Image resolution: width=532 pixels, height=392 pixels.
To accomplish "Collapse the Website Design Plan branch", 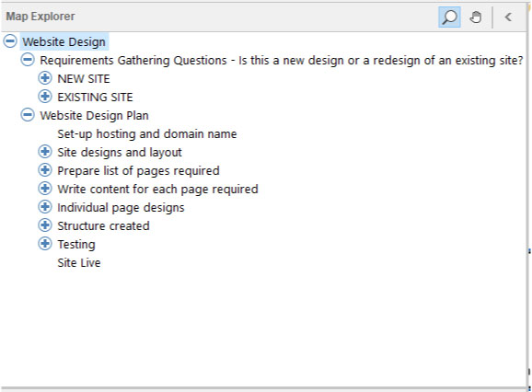I will [x=28, y=115].
